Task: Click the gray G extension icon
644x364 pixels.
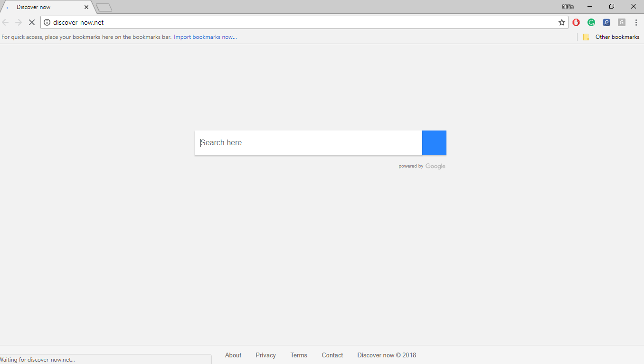Action: click(x=621, y=22)
